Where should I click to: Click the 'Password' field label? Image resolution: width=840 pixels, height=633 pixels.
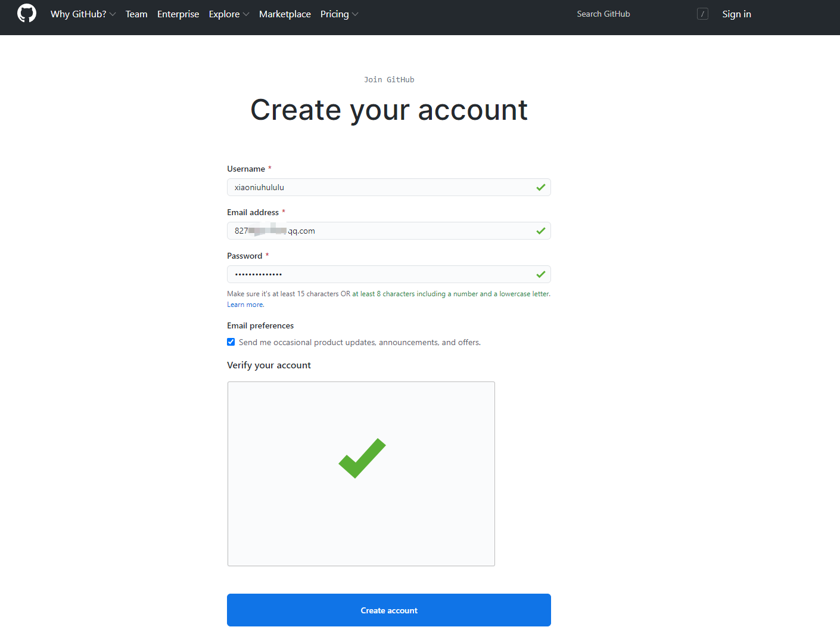coord(244,256)
